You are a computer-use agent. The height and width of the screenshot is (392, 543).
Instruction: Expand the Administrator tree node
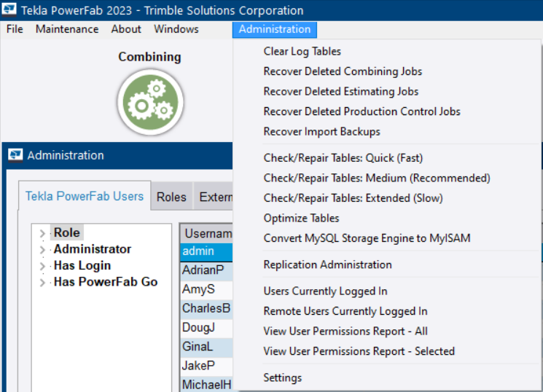point(43,249)
